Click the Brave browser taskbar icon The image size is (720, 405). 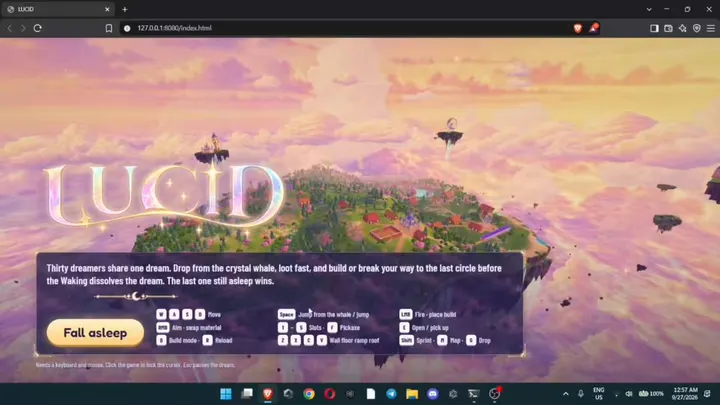coord(268,394)
